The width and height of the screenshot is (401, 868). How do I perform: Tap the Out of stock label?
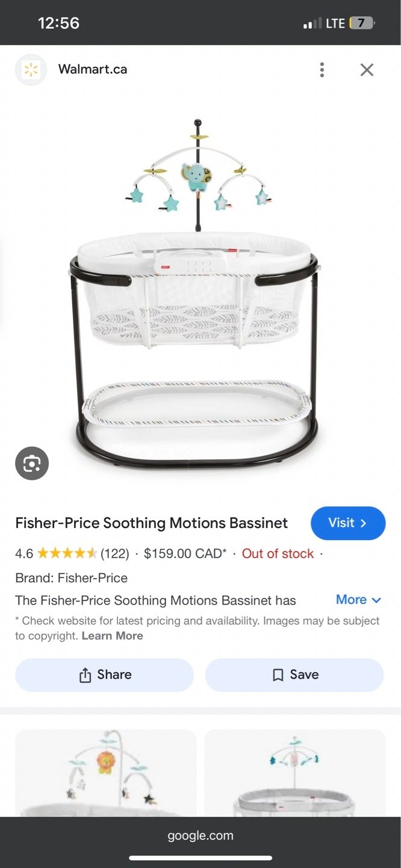pyautogui.click(x=278, y=553)
